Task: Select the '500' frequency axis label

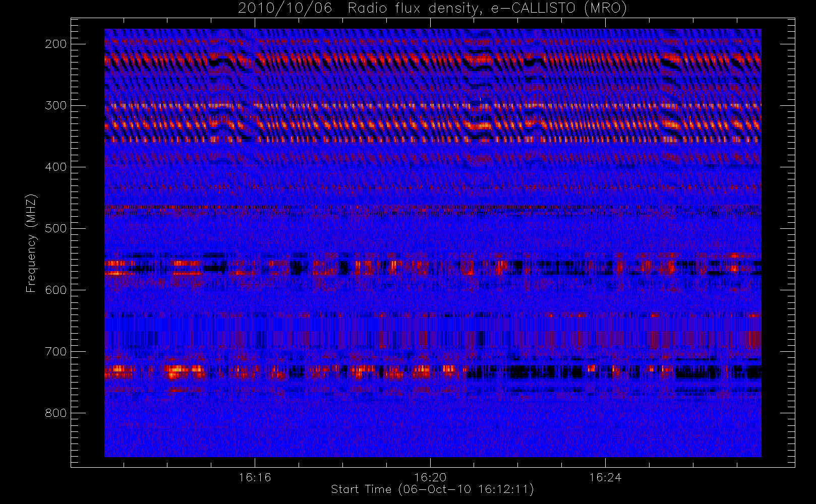Action: coord(56,228)
